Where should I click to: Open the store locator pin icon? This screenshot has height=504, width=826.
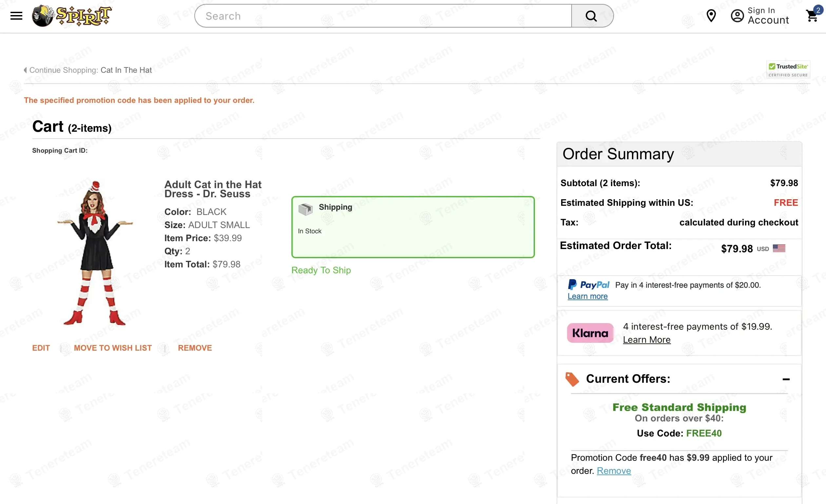pyautogui.click(x=711, y=15)
